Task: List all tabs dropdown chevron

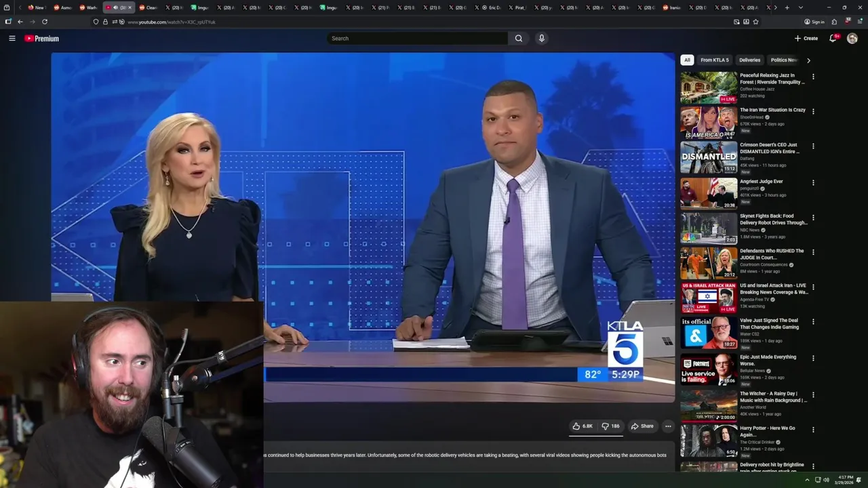Action: pos(801,7)
